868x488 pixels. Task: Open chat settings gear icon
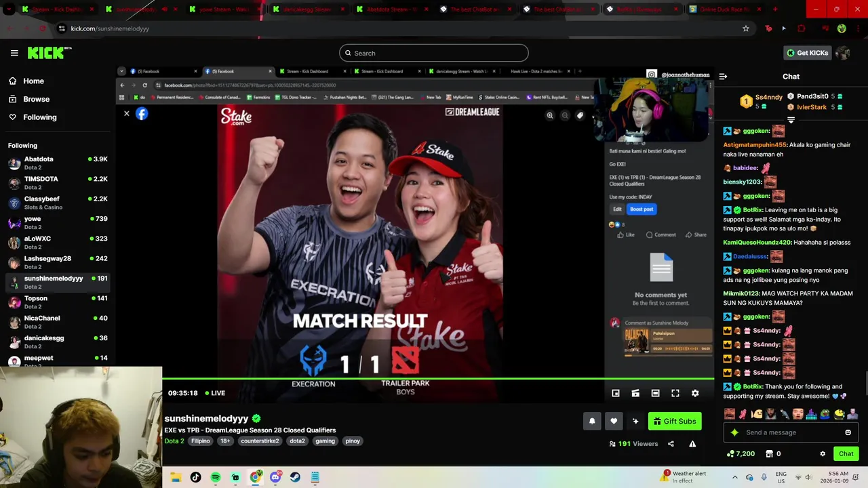(x=823, y=454)
